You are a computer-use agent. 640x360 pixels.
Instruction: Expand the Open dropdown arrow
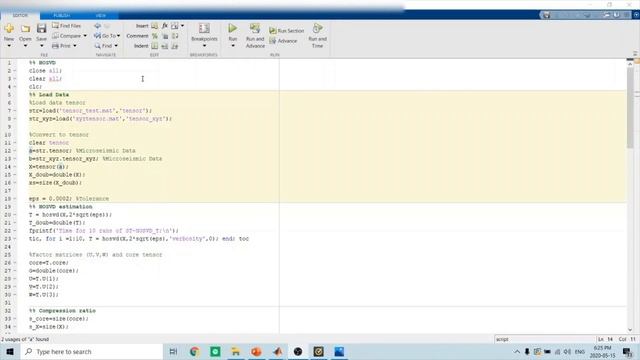coord(25,46)
